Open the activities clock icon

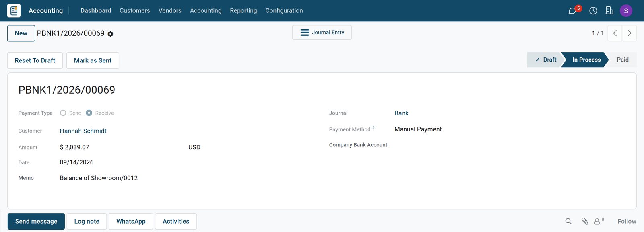click(593, 11)
